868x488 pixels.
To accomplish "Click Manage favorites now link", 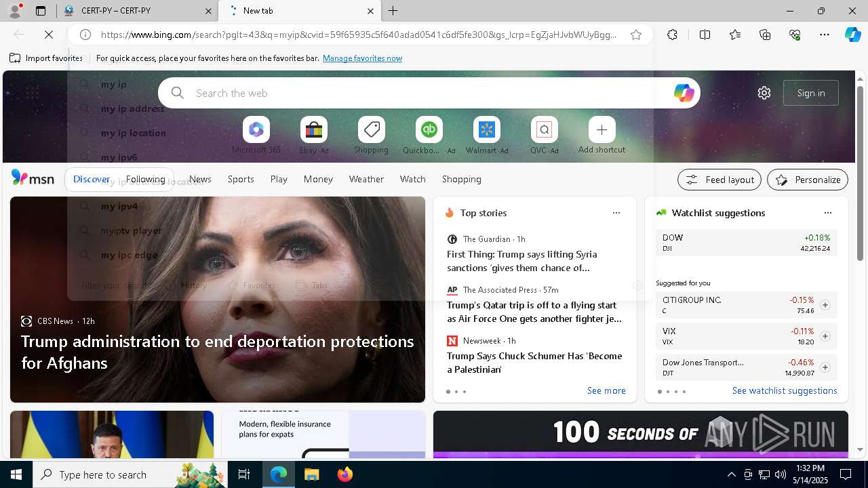I will click(x=363, y=58).
